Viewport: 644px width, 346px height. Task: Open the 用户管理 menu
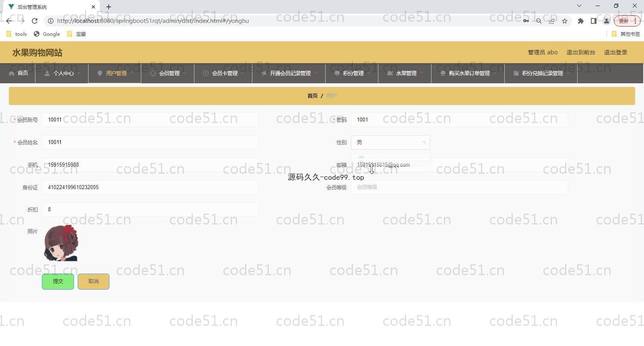115,73
